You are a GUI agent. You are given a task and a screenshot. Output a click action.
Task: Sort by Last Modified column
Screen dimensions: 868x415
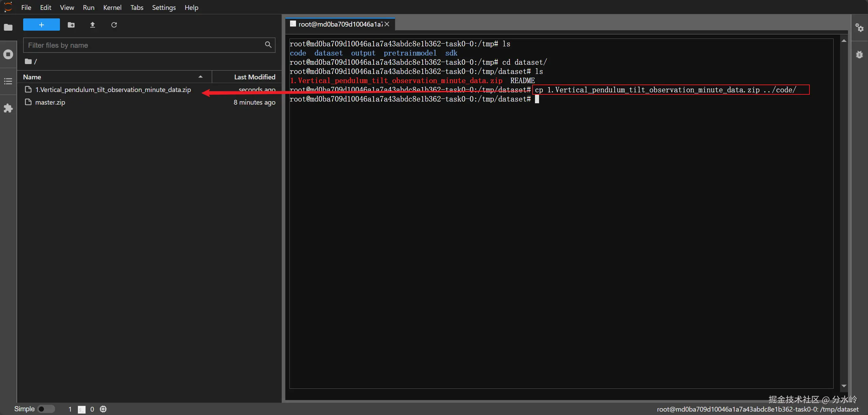[x=254, y=77]
